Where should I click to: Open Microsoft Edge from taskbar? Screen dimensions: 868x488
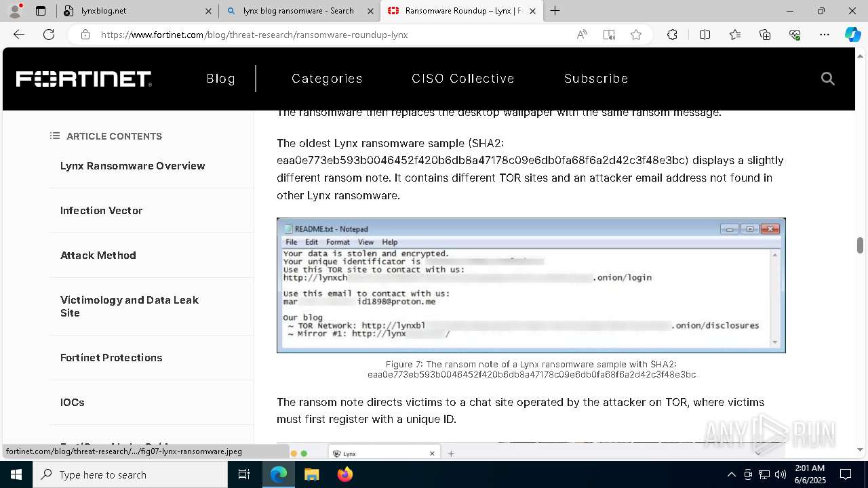coord(279,474)
